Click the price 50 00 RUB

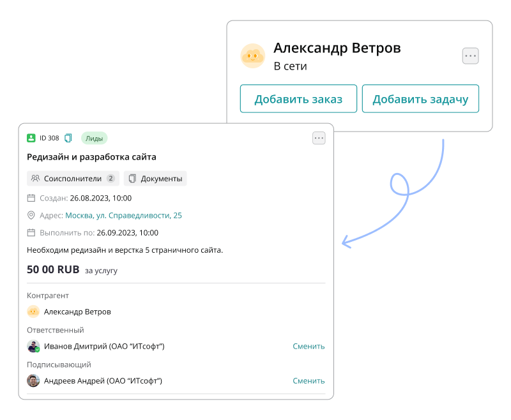pos(53,269)
